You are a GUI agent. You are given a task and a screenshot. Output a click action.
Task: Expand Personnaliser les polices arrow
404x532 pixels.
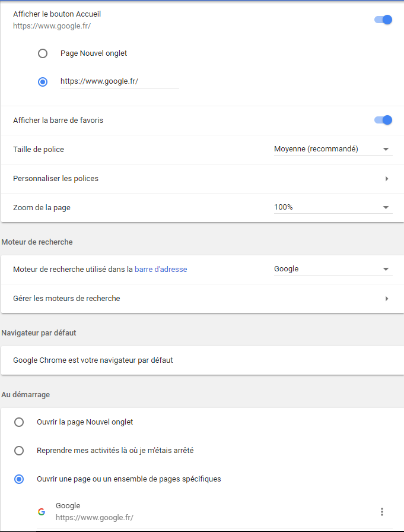387,179
